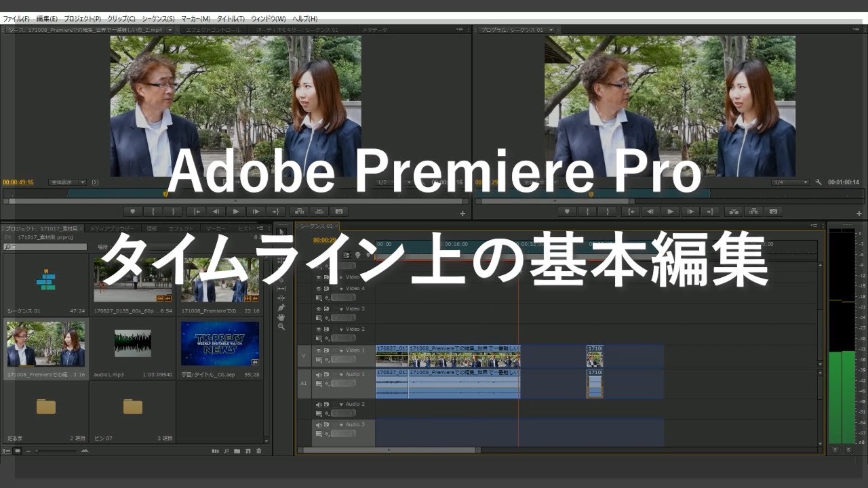The width and height of the screenshot is (868, 488).
Task: Open Program monitor wrench settings
Action: click(819, 182)
